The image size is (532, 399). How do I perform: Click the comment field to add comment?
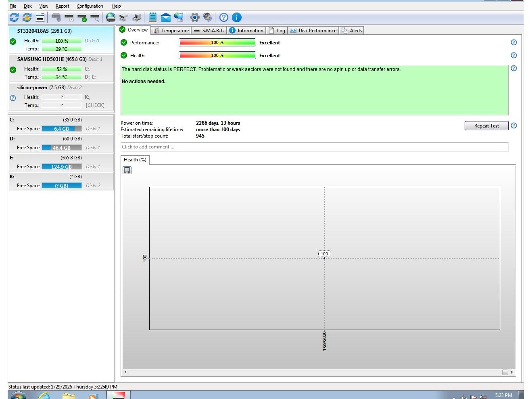click(314, 147)
